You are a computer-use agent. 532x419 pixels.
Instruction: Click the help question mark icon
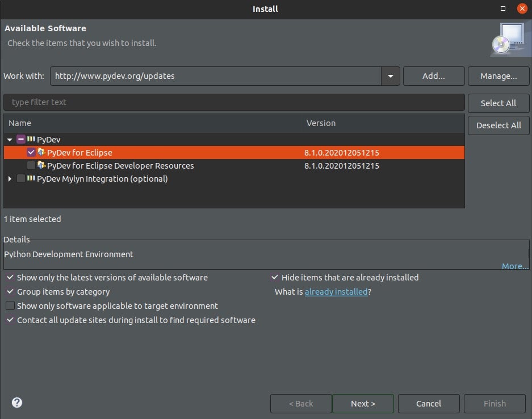(x=17, y=403)
